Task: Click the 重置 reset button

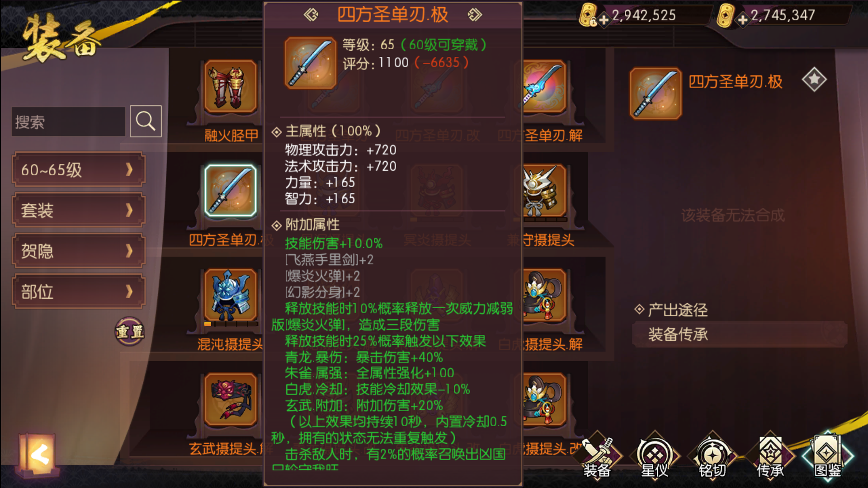Action: pos(130,332)
